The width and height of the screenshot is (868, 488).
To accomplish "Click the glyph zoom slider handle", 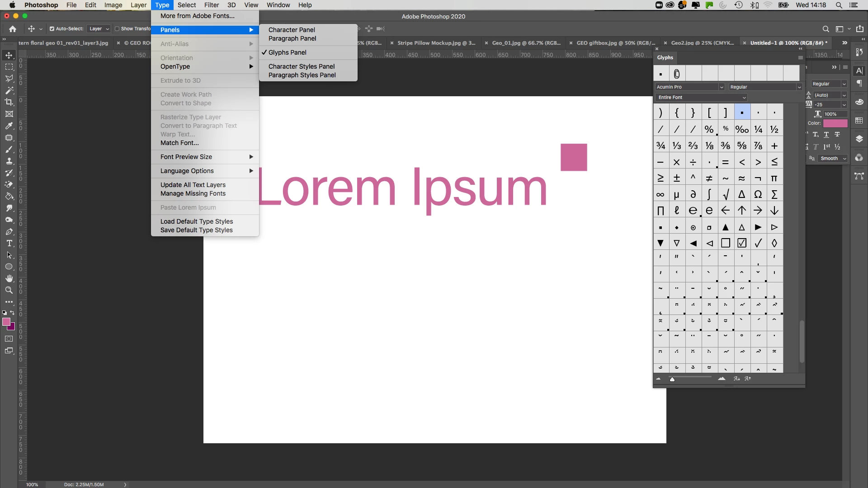I will click(x=672, y=380).
